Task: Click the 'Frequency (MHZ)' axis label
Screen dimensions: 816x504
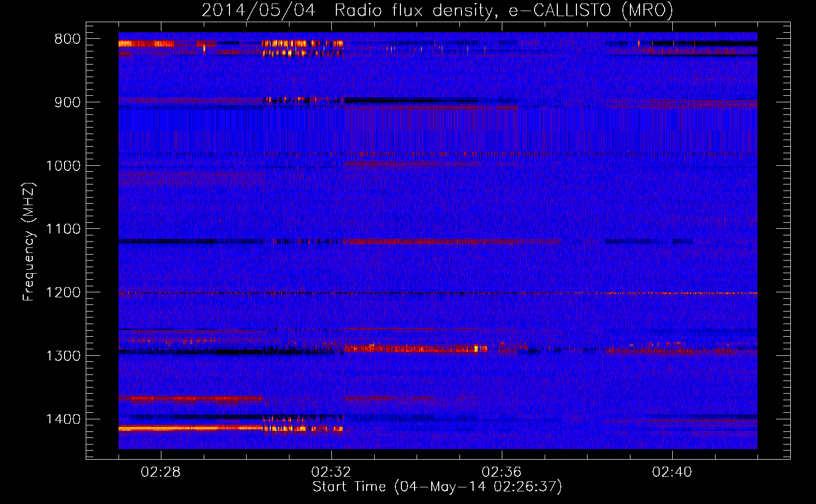Action: click(x=29, y=242)
